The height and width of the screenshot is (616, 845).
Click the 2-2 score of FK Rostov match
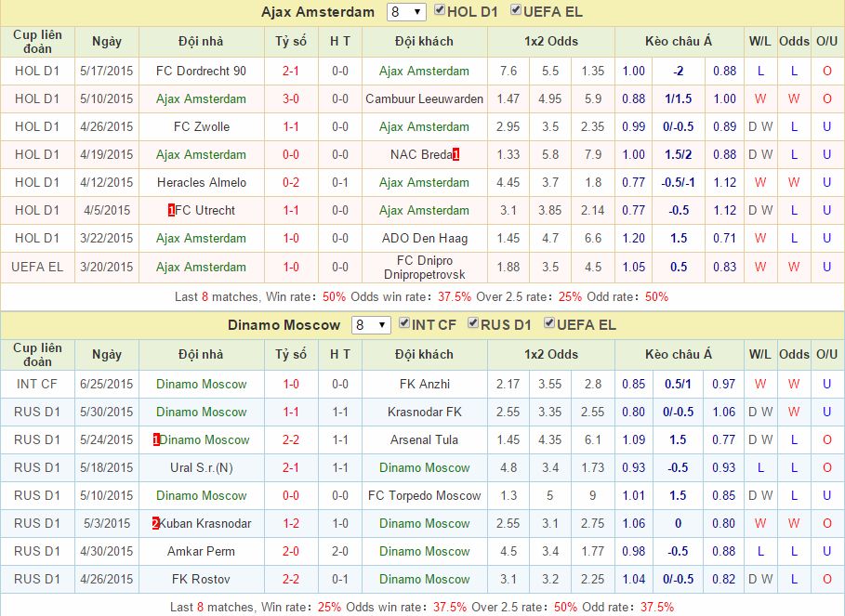(290, 580)
